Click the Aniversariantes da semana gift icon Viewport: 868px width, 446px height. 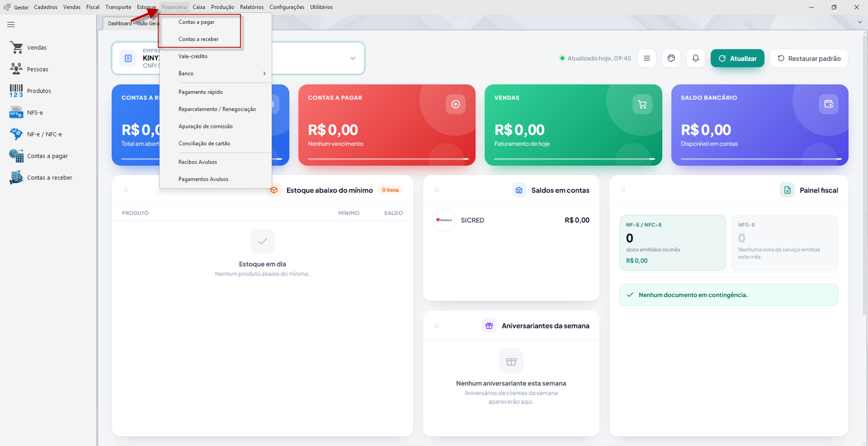[489, 326]
